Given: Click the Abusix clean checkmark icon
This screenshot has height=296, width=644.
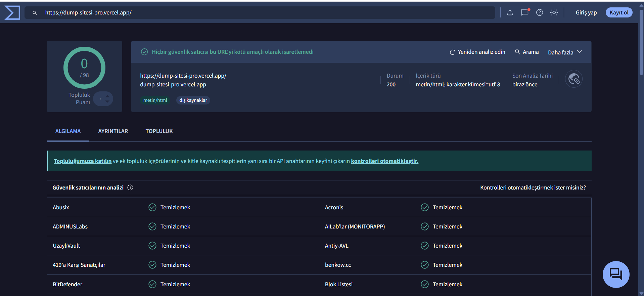Looking at the screenshot, I should [152, 207].
